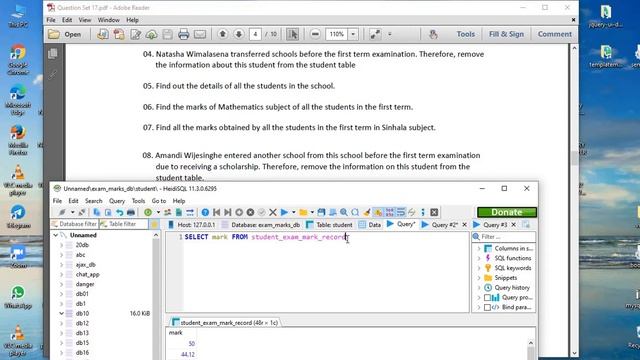Show page thumbnails panel in Adobe Reader
Viewport: 640px width, 360px height.
tap(53, 54)
